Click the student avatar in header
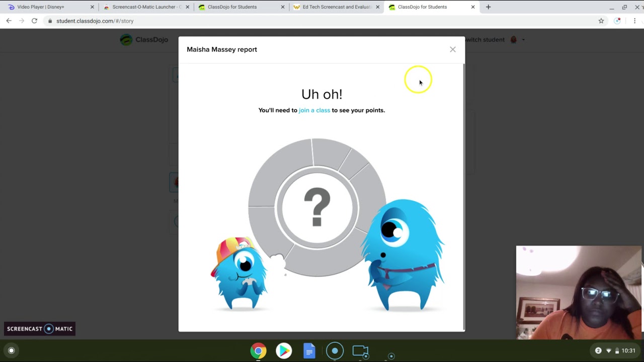644x362 pixels. pyautogui.click(x=514, y=40)
